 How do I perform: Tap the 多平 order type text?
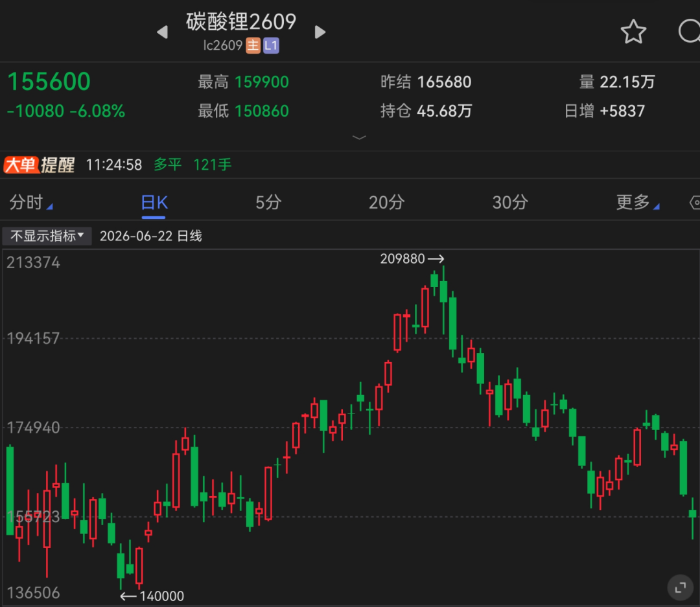168,165
